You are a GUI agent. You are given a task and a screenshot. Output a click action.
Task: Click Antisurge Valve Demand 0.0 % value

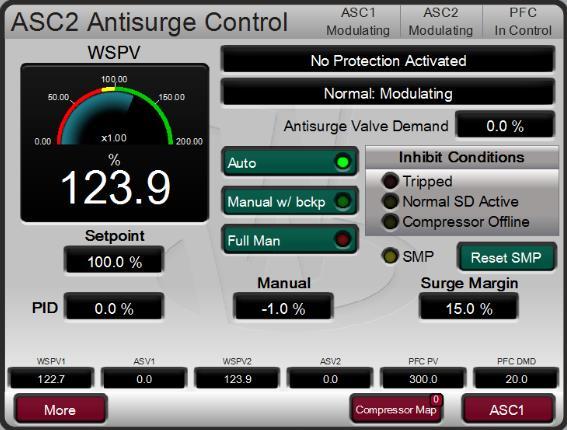coord(505,125)
